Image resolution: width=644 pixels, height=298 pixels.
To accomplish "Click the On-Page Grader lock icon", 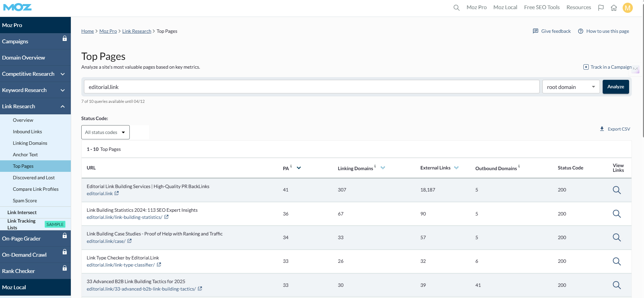I will point(65,235).
